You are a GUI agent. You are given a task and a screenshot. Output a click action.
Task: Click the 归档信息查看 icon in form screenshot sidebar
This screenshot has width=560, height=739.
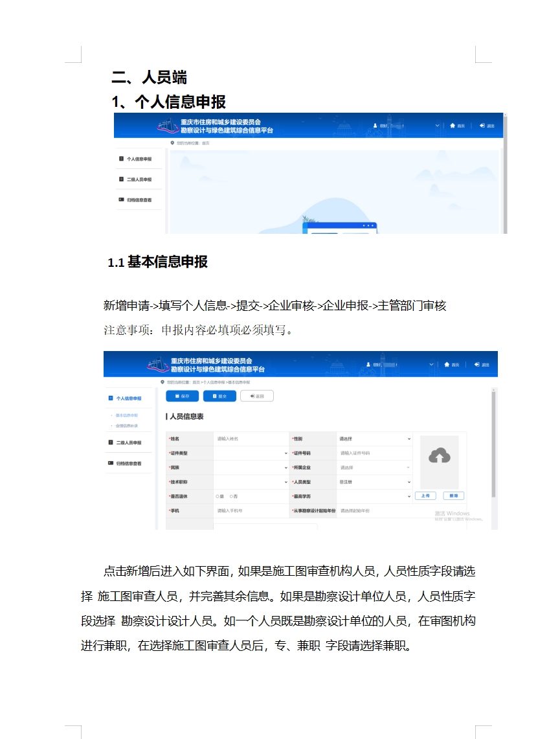(111, 463)
